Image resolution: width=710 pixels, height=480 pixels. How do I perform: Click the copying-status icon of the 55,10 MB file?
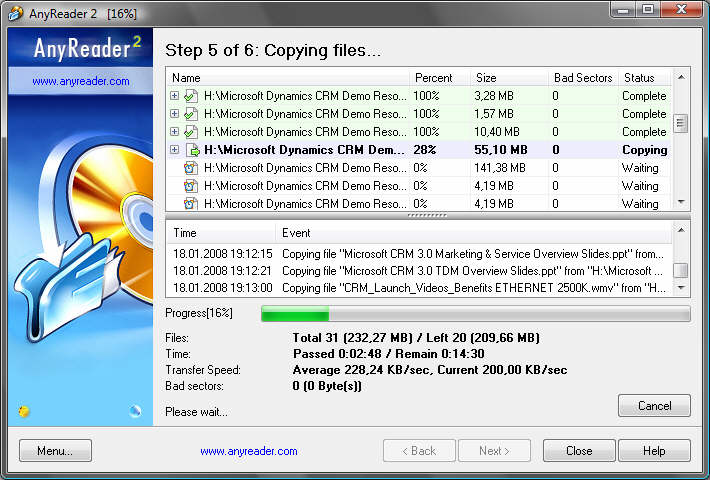[x=190, y=150]
